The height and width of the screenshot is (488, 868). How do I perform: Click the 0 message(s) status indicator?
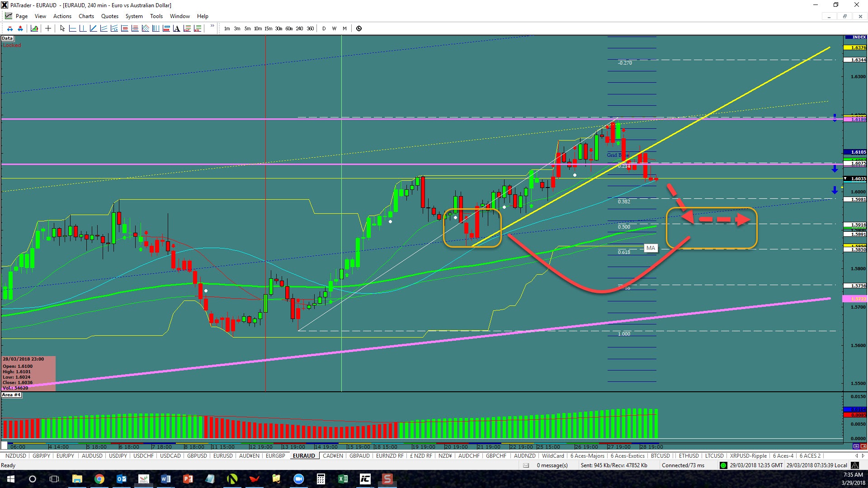click(x=552, y=465)
